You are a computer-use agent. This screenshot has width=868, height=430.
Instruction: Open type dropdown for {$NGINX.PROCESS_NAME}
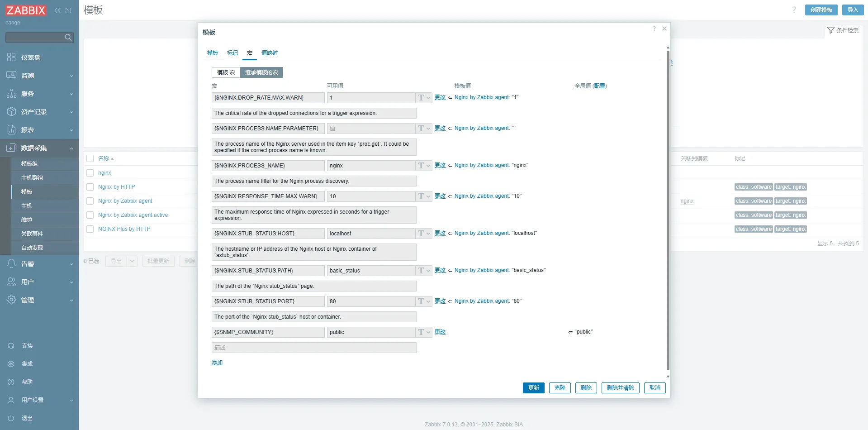pos(424,166)
